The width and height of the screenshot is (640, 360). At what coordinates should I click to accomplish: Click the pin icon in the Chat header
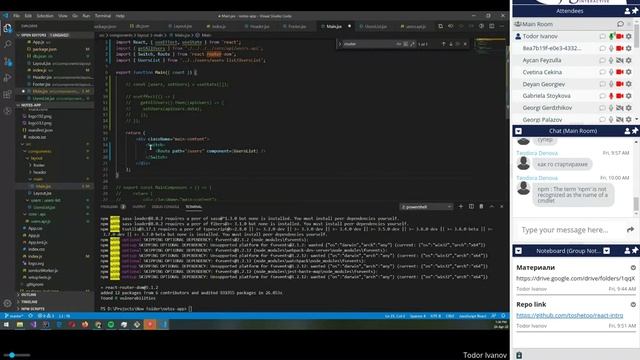(x=635, y=131)
